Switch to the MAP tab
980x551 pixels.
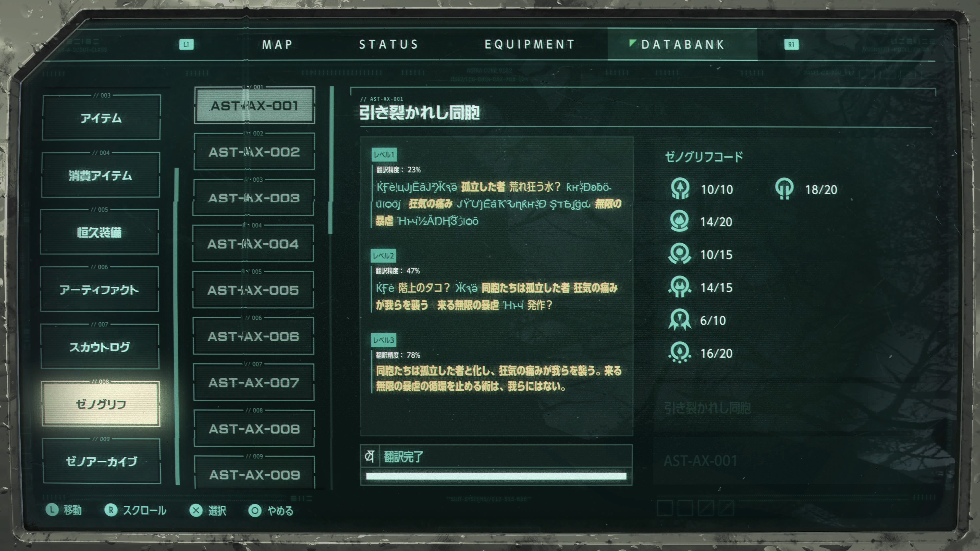pos(277,44)
